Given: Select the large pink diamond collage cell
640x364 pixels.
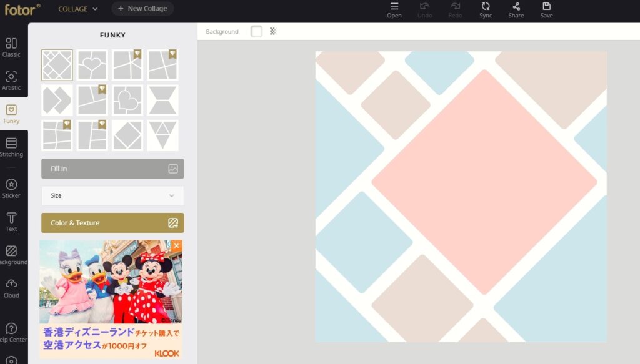Looking at the screenshot, I should (x=484, y=182).
